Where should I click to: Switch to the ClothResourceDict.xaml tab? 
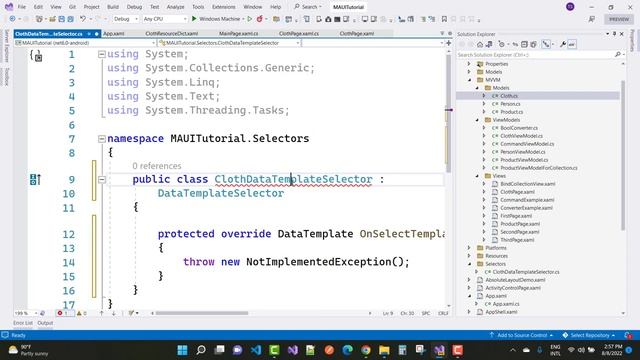click(x=171, y=33)
